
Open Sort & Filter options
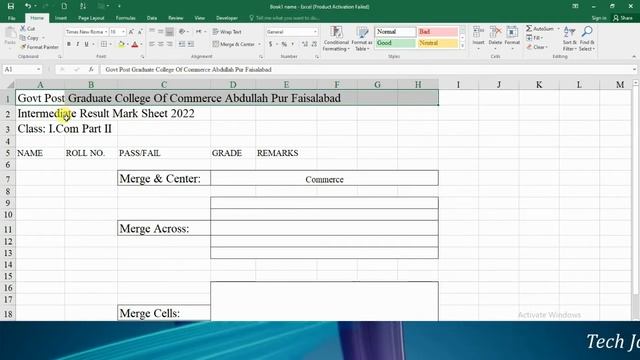[569, 38]
